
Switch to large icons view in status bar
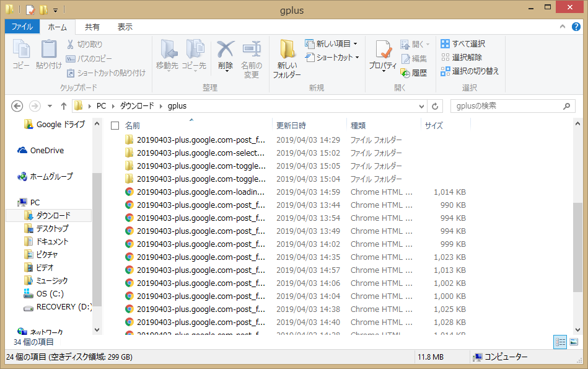pos(574,342)
